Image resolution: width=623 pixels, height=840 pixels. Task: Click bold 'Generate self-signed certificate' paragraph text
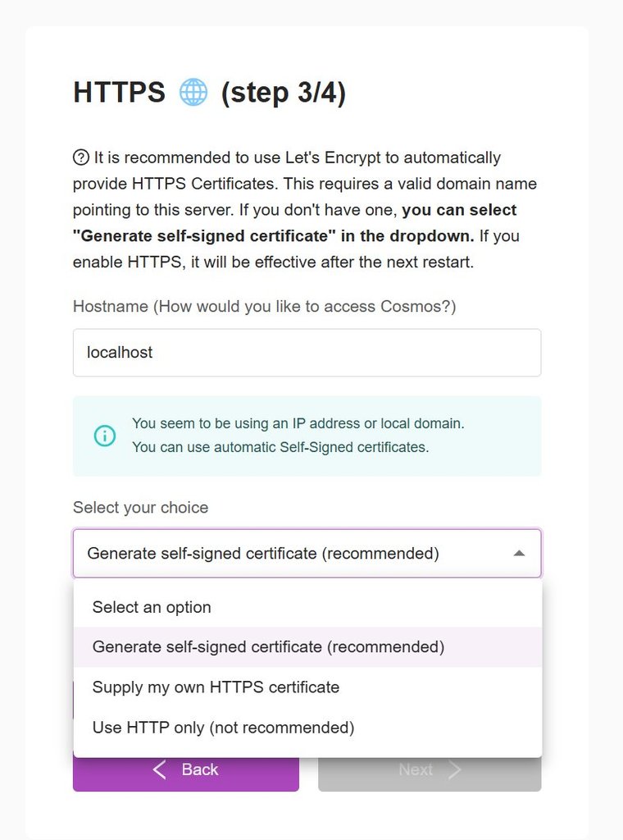pyautogui.click(x=273, y=236)
